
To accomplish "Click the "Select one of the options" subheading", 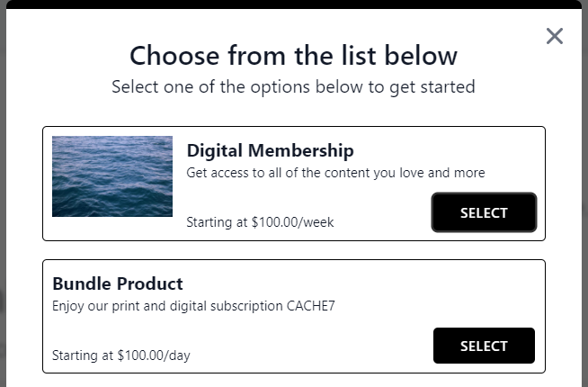I will pos(294,87).
